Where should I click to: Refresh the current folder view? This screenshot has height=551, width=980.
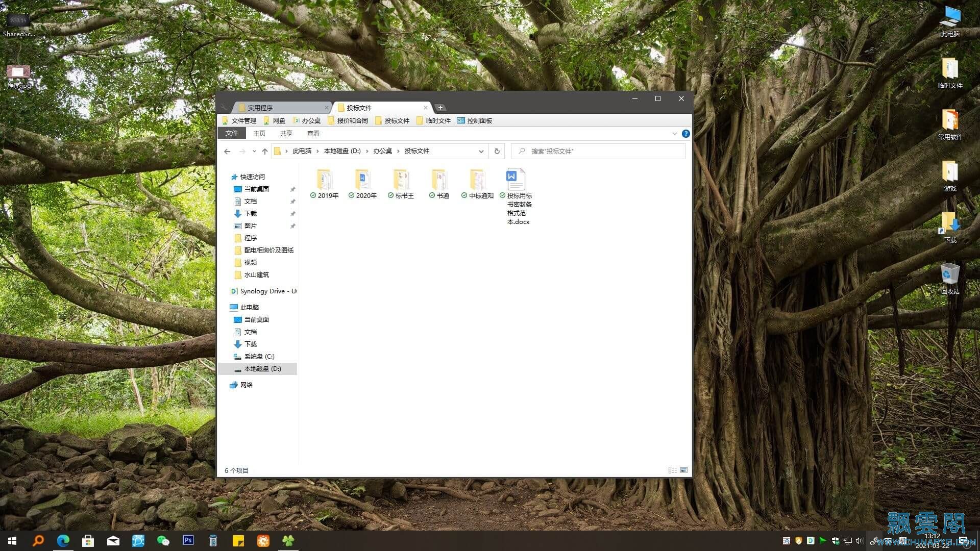497,151
